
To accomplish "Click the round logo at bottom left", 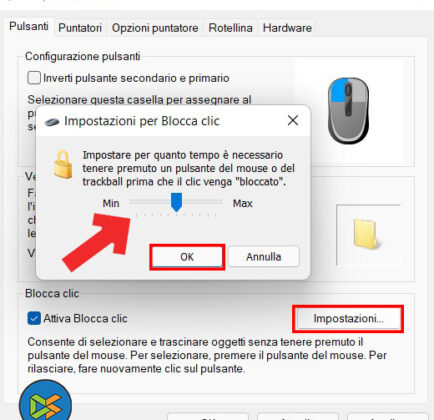I will tap(45, 401).
